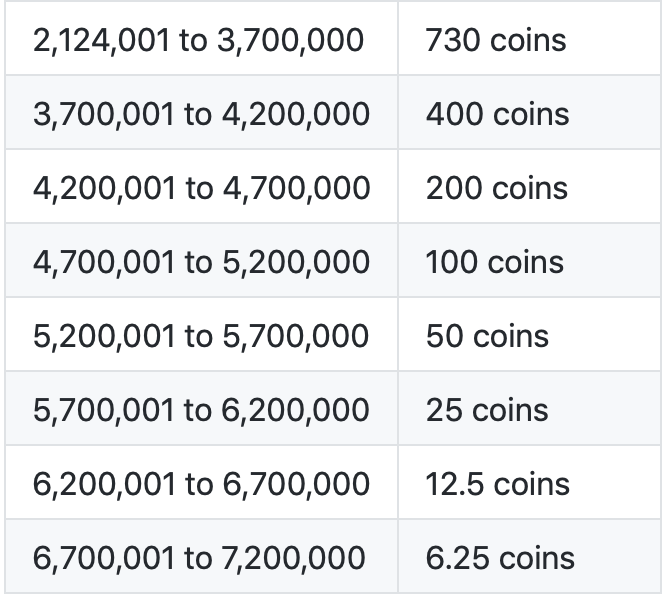Click the starting number 4,700,001
Viewport: 664px width, 598px height.
[x=104, y=262]
